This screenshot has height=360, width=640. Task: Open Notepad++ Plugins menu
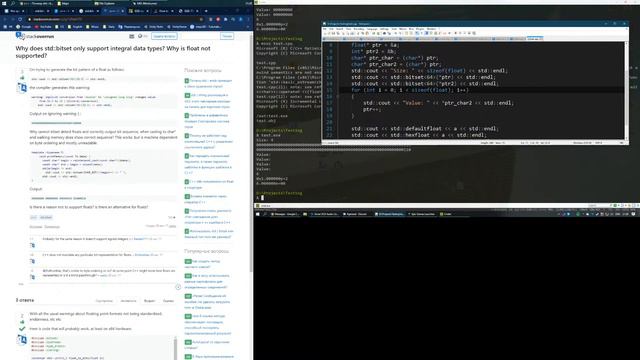pos(420,29)
